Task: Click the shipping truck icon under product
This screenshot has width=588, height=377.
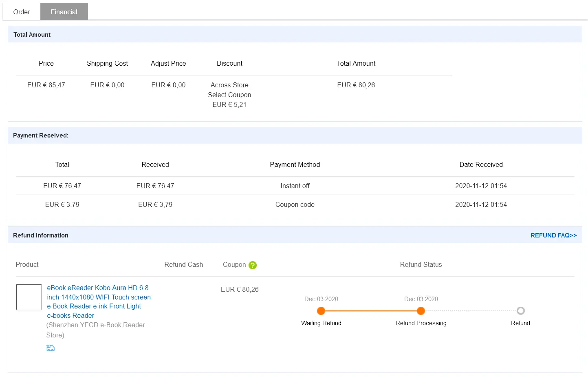Action: coord(51,348)
